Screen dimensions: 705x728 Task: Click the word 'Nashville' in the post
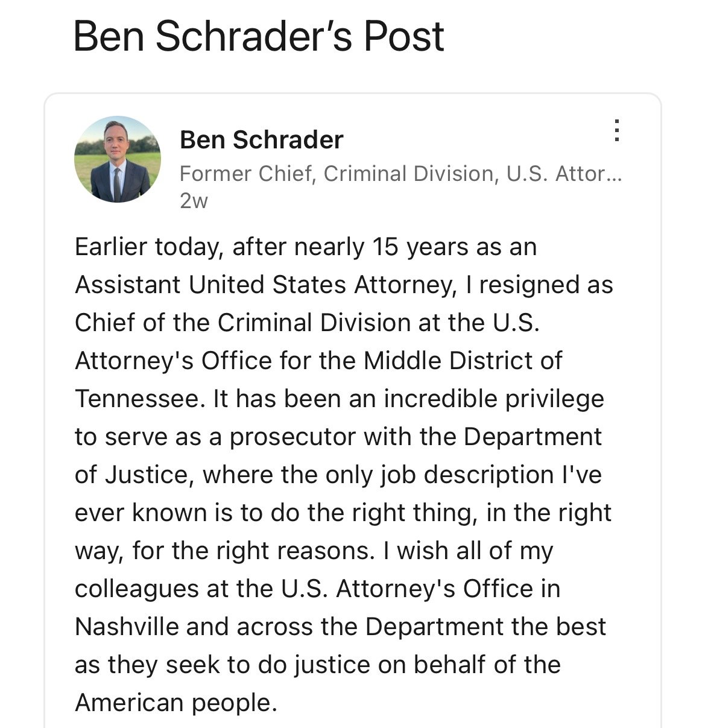pyautogui.click(x=126, y=627)
